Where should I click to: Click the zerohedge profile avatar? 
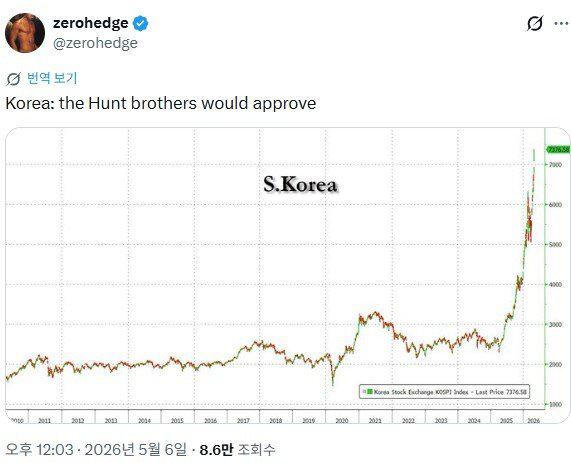click(25, 33)
